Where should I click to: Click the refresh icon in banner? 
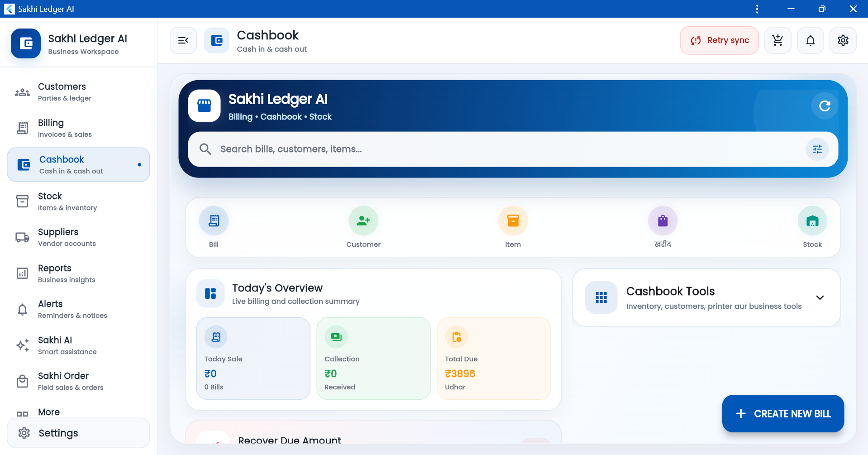point(825,106)
